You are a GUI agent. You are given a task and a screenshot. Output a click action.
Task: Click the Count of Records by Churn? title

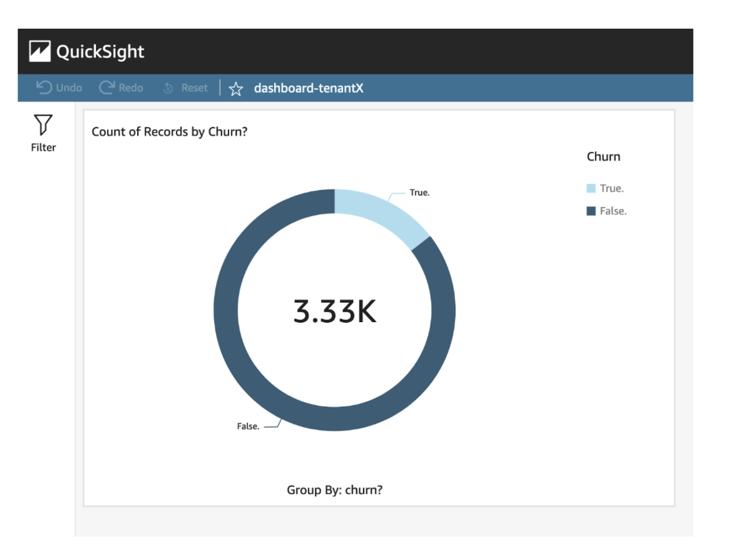coord(169,132)
